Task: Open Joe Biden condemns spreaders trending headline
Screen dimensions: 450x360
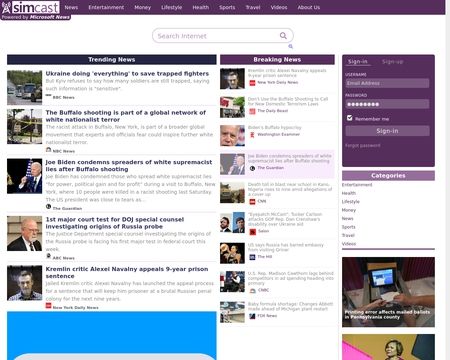Action: click(129, 166)
